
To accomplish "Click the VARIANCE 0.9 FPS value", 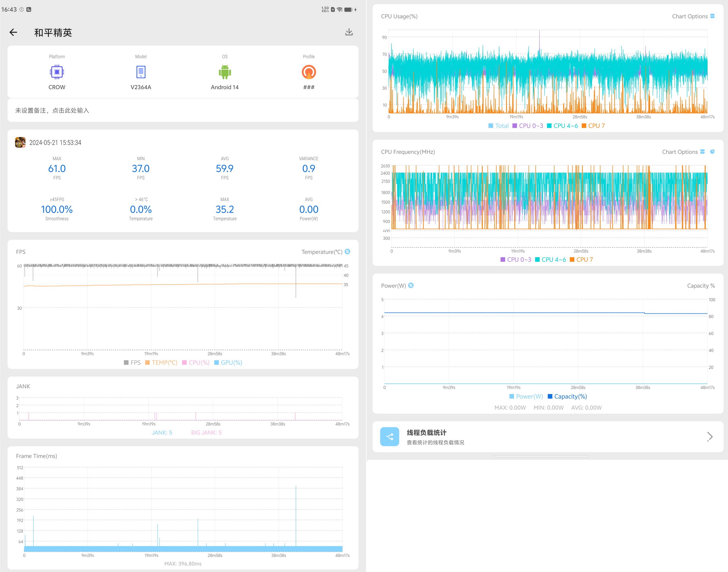I will [x=309, y=168].
